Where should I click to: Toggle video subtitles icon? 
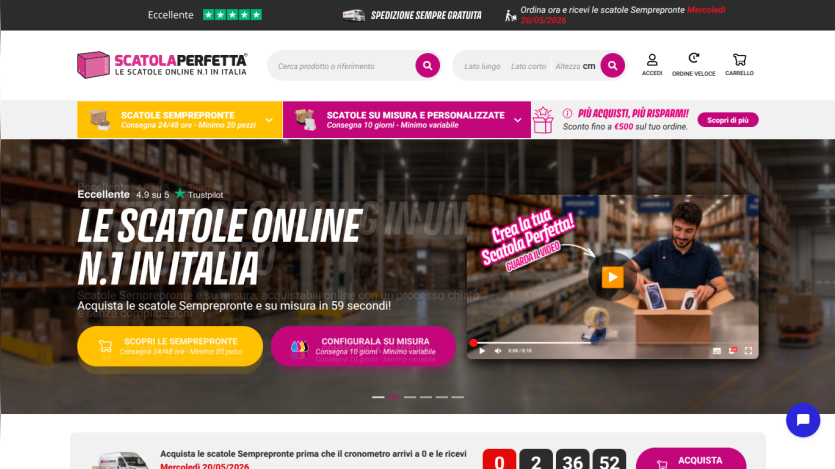coord(717,351)
